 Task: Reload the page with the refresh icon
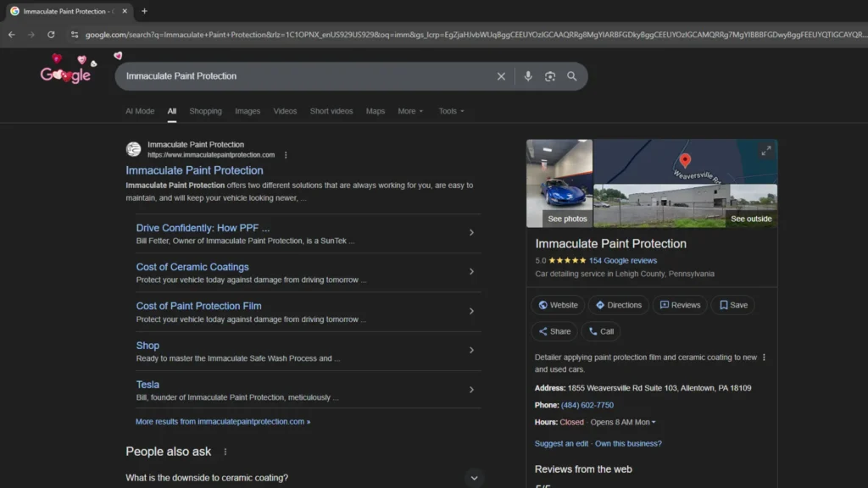(52, 35)
